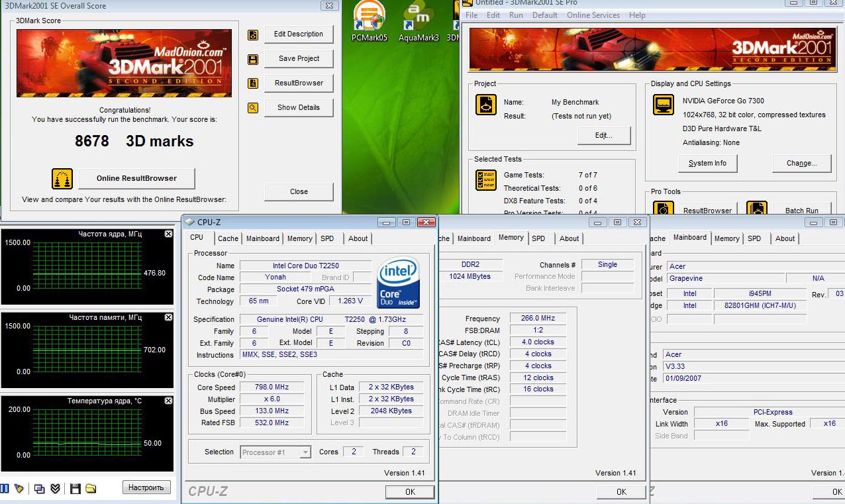Click the Intel Core Duo logo in CPU-Z

[x=398, y=283]
